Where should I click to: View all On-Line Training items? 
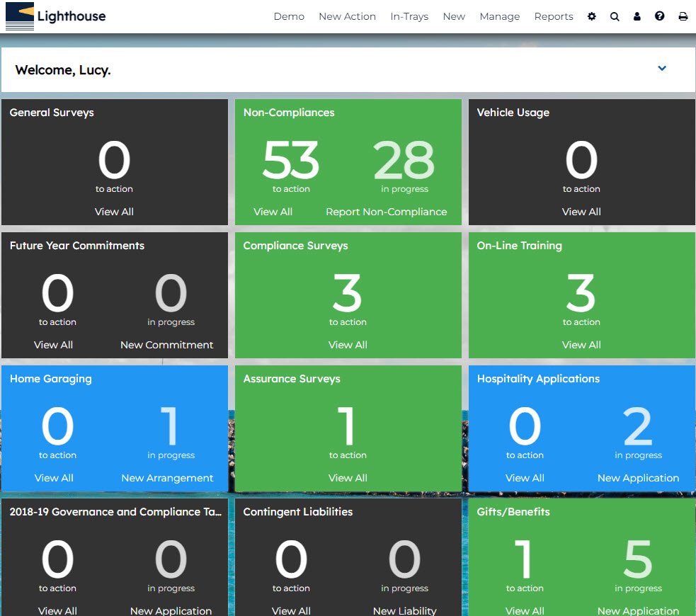pos(581,345)
